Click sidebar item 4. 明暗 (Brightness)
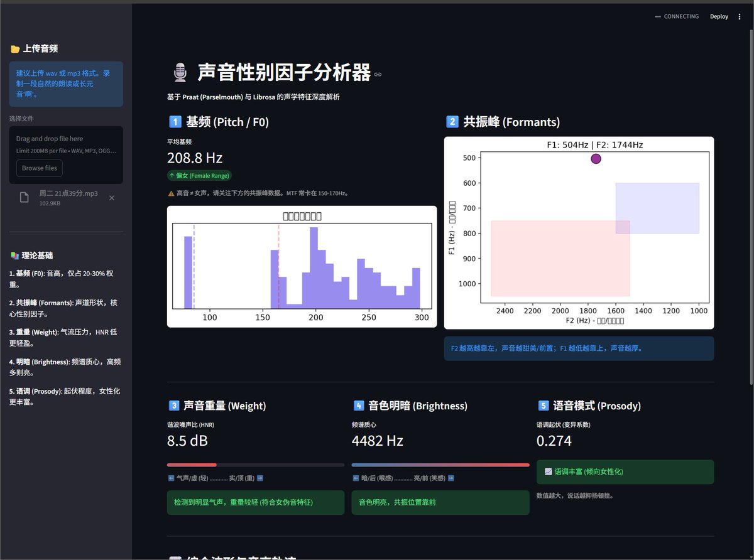 [x=65, y=367]
